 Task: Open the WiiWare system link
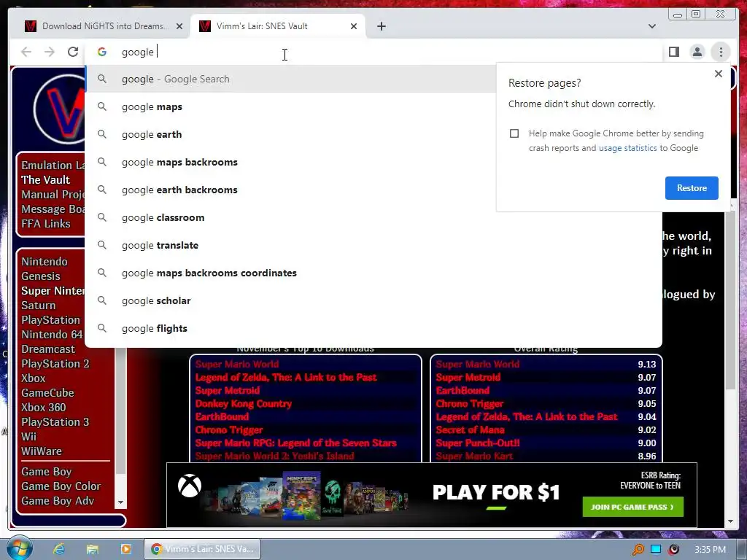coord(42,451)
